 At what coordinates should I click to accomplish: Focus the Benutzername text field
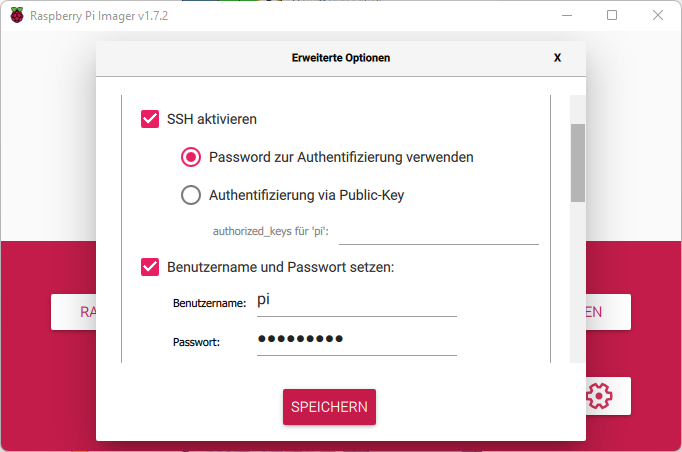click(x=356, y=301)
